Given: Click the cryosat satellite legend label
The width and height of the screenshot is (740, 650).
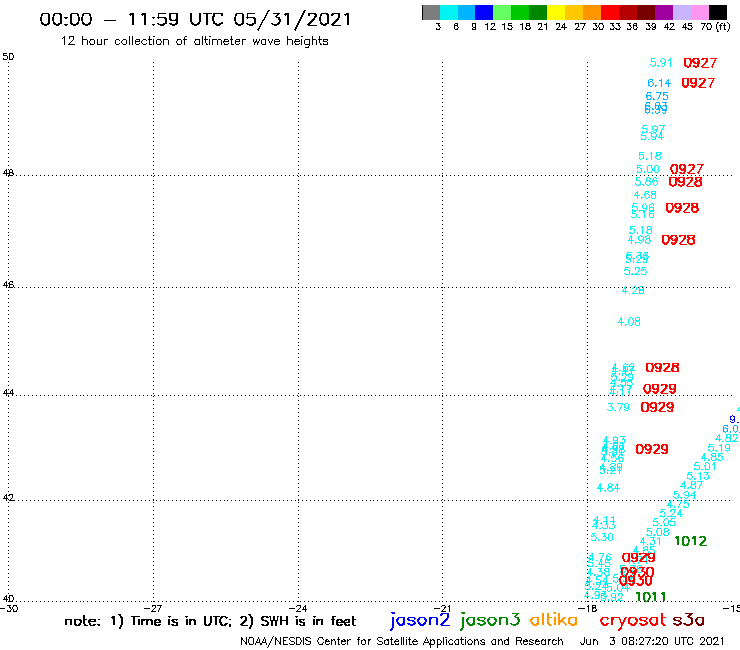Looking at the screenshot, I should (633, 620).
